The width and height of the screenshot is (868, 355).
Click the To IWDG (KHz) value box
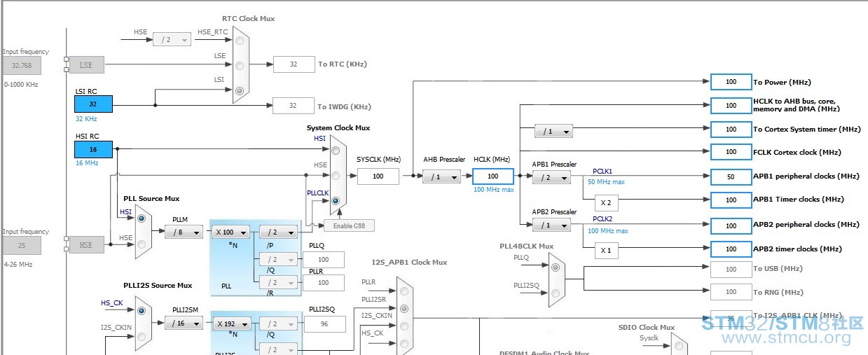294,106
